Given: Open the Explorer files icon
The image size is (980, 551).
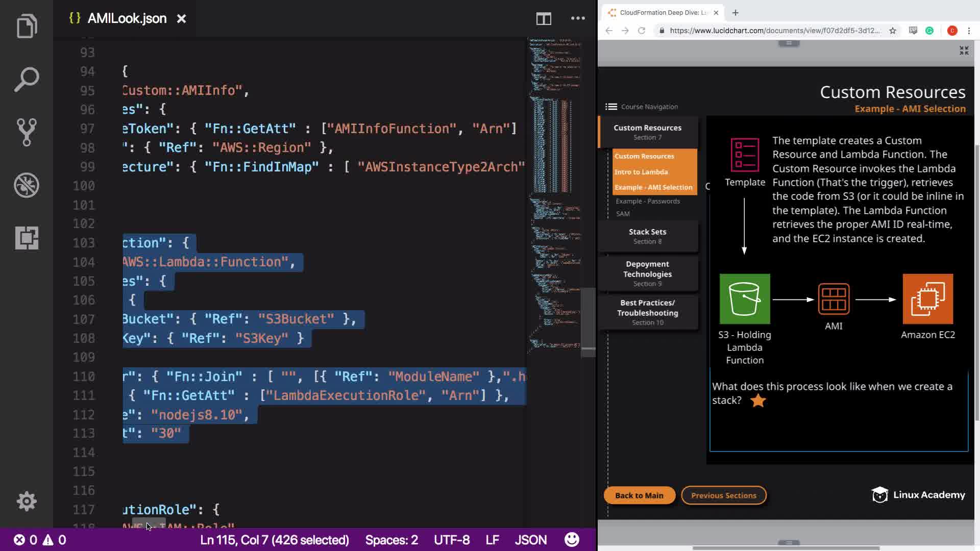Looking at the screenshot, I should pos(27,26).
